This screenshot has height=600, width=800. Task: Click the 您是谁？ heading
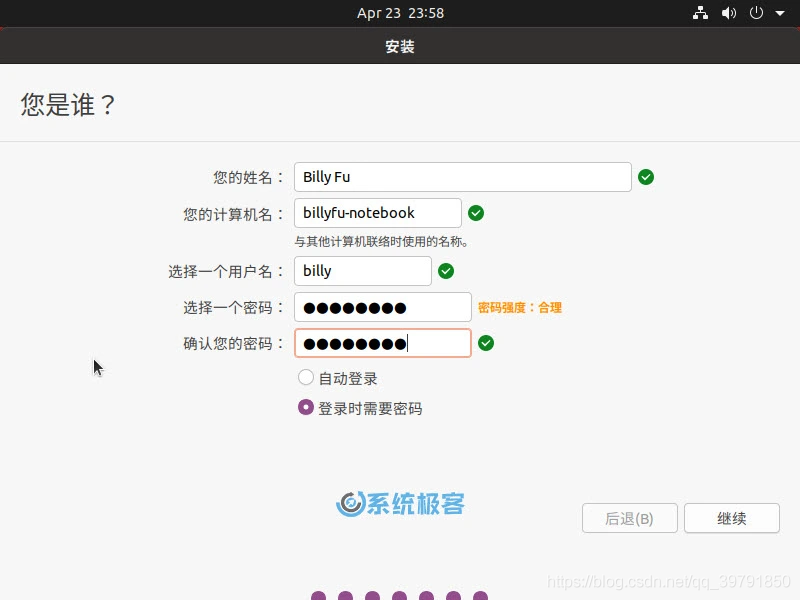68,105
